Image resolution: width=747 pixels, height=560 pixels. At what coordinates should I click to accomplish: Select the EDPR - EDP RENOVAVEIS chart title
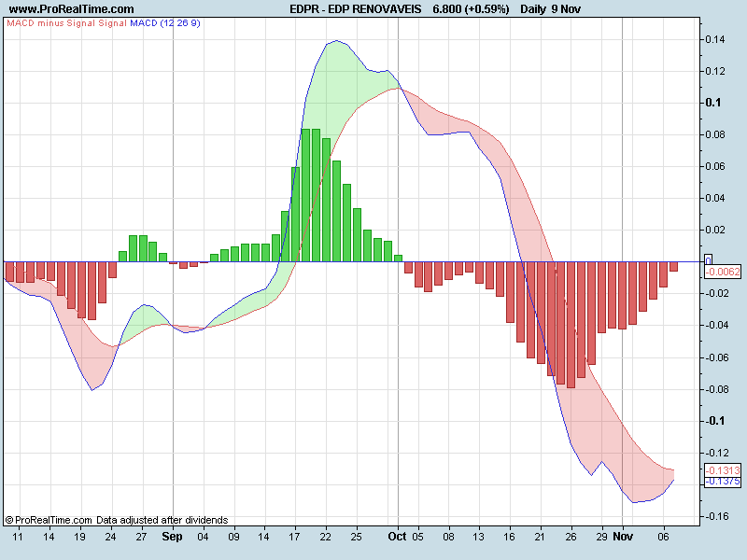356,9
